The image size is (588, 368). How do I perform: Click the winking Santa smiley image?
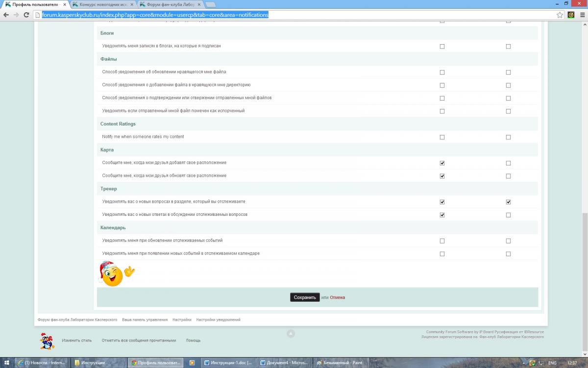(116, 274)
